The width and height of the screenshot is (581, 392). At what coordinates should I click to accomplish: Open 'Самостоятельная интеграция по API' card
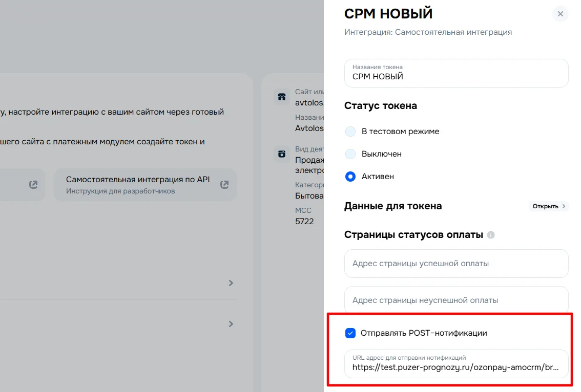point(146,185)
